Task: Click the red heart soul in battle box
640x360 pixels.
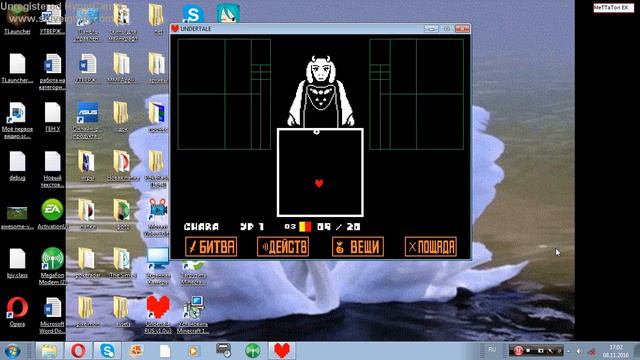Action: [x=319, y=184]
